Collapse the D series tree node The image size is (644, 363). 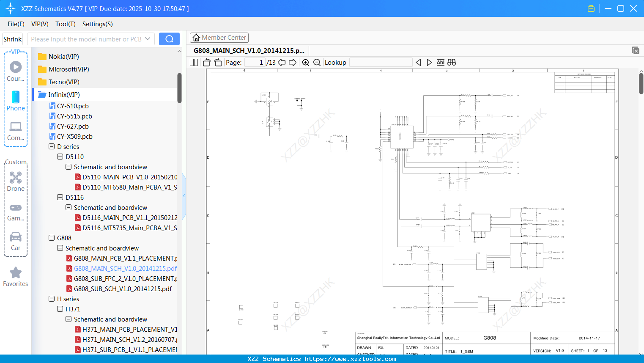click(x=52, y=146)
